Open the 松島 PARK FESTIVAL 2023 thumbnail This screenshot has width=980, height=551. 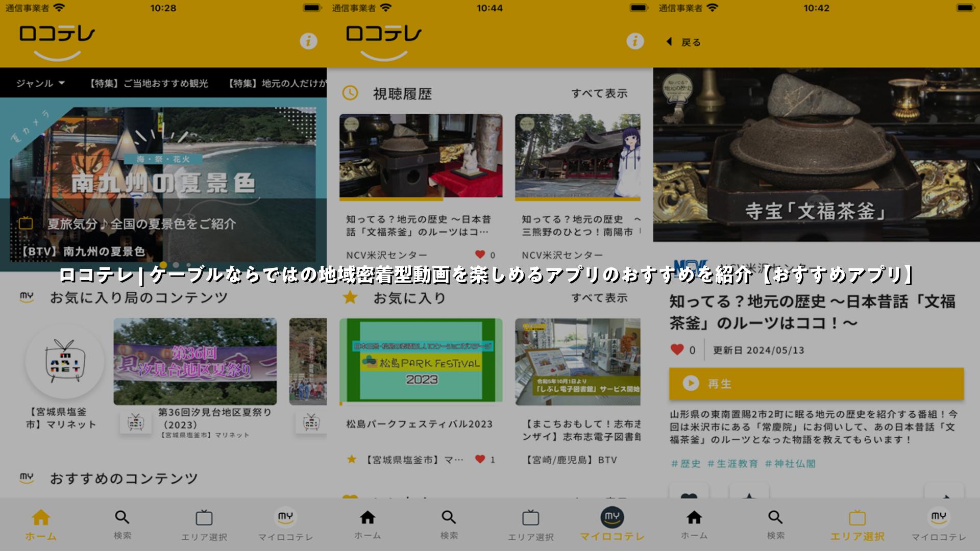click(421, 361)
